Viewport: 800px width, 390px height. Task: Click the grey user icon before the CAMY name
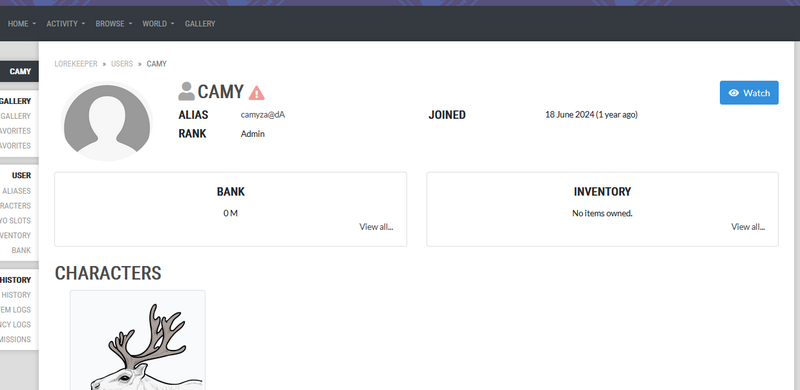tap(186, 91)
